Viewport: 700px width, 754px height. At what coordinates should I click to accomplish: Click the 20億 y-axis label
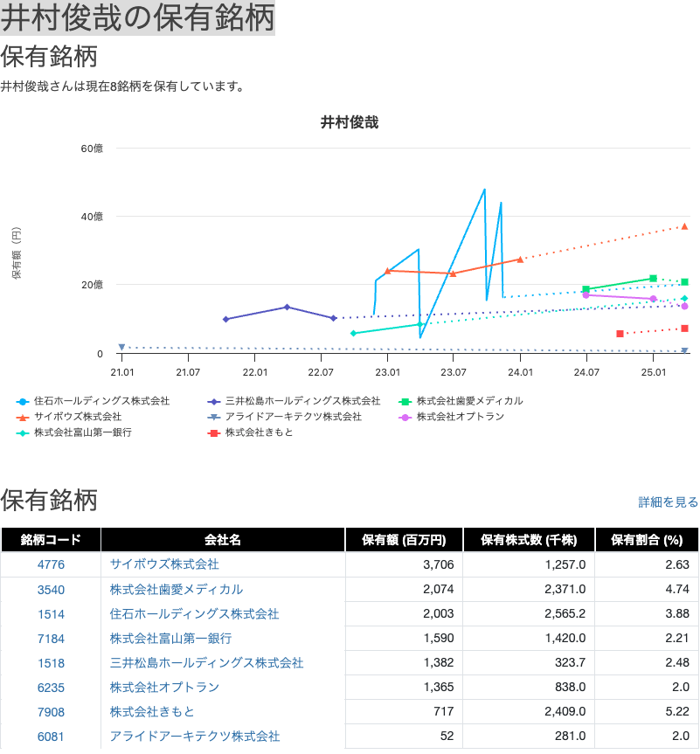[92, 285]
